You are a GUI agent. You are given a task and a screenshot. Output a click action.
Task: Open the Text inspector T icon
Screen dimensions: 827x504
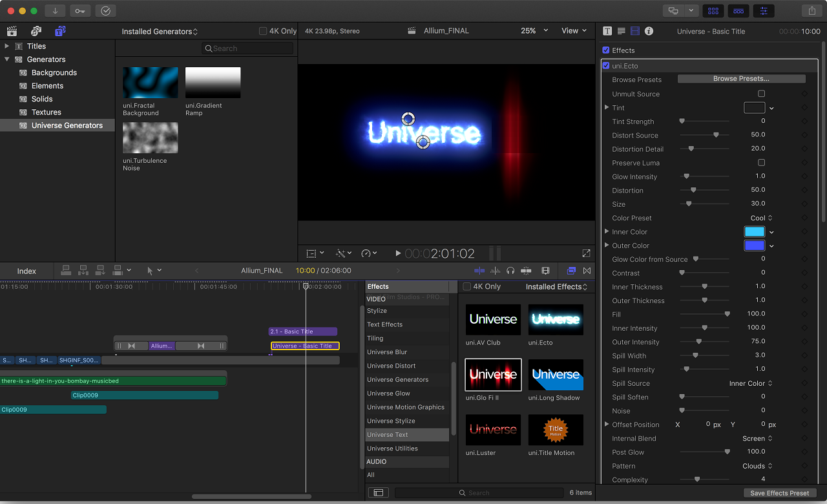tap(607, 31)
